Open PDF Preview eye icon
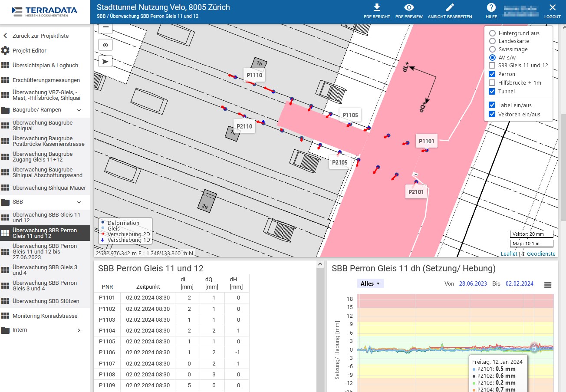The height and width of the screenshot is (392, 566). pos(408,8)
